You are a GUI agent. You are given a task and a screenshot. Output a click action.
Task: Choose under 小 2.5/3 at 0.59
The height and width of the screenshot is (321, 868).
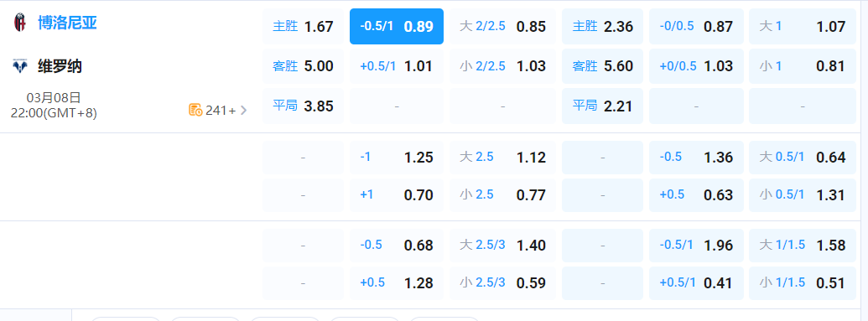(502, 282)
